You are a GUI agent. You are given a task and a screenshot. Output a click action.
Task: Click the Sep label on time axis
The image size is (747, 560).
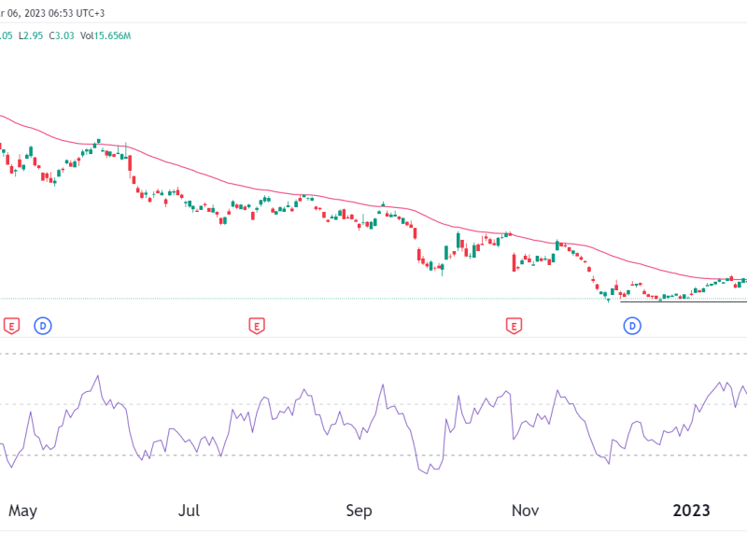tap(359, 511)
